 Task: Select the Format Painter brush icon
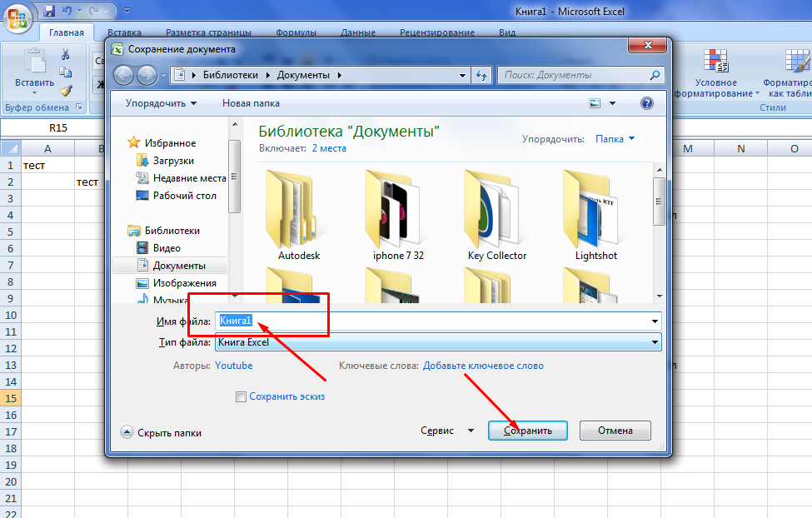(x=65, y=90)
